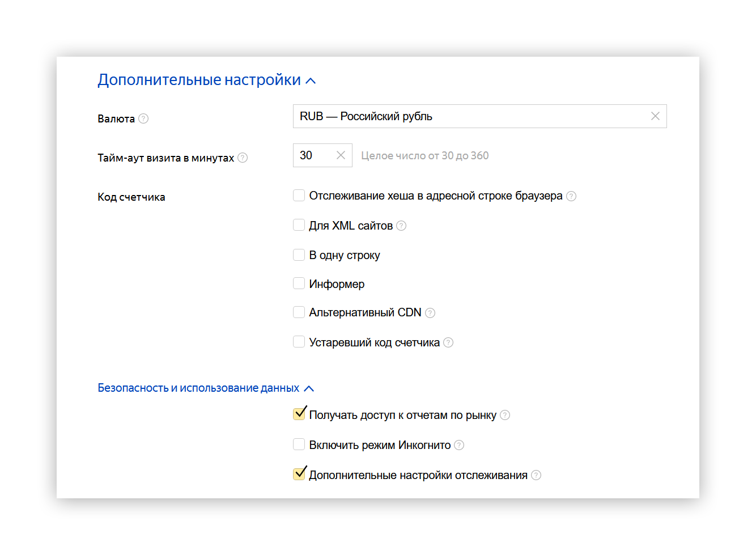
Task: Click help icon next to Валюта
Action: tap(143, 118)
